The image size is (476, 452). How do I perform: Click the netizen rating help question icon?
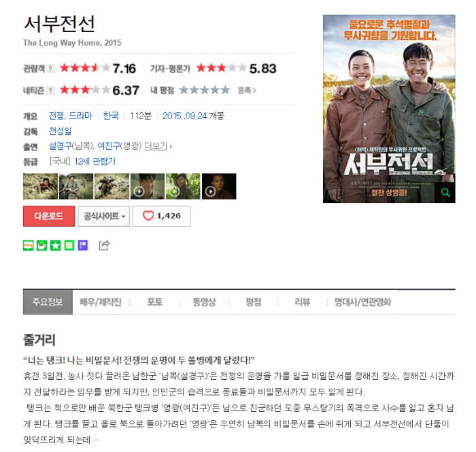point(51,91)
